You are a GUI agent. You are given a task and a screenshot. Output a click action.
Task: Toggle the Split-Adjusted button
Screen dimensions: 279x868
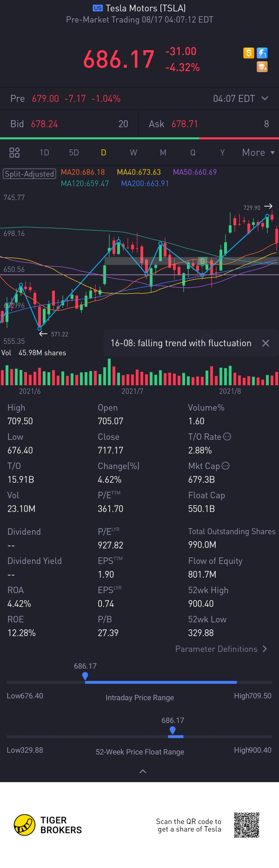[29, 174]
